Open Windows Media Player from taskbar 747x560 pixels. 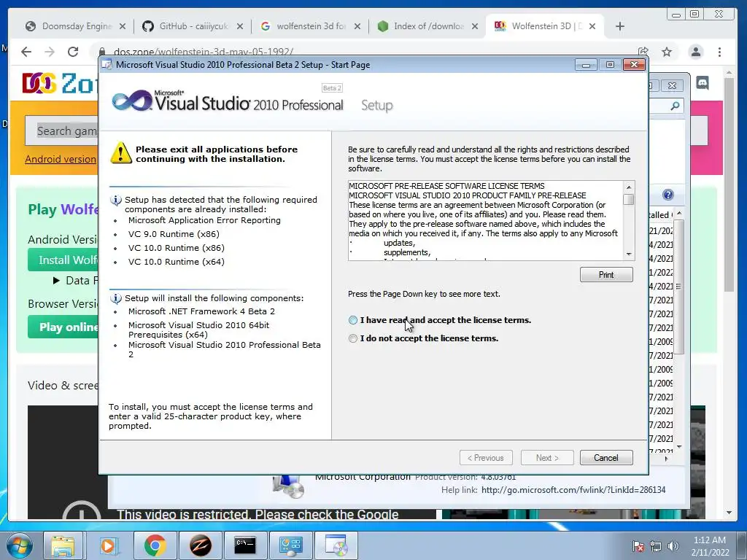[108, 545]
